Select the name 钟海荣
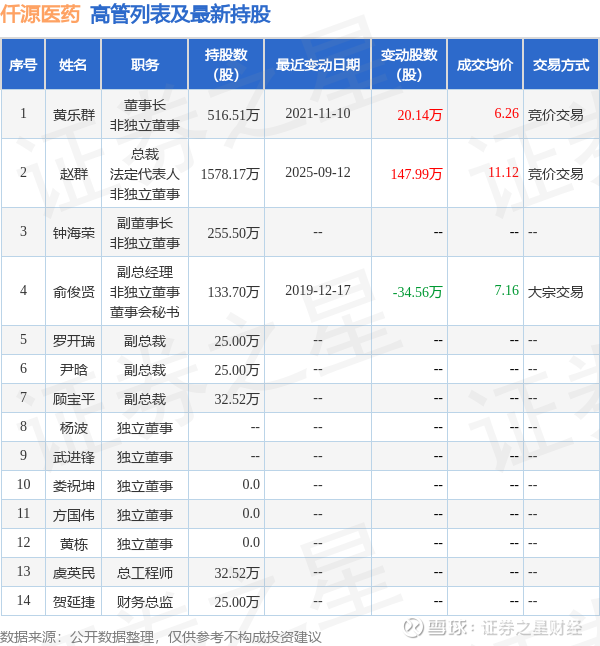The width and height of the screenshot is (600, 646). pos(74,233)
